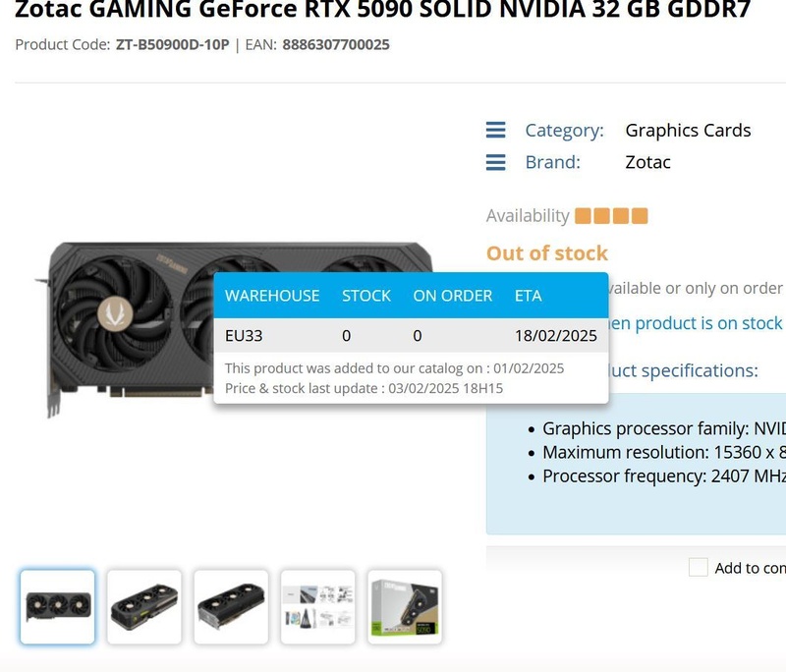Open the accessories contents thumbnail

[317, 606]
